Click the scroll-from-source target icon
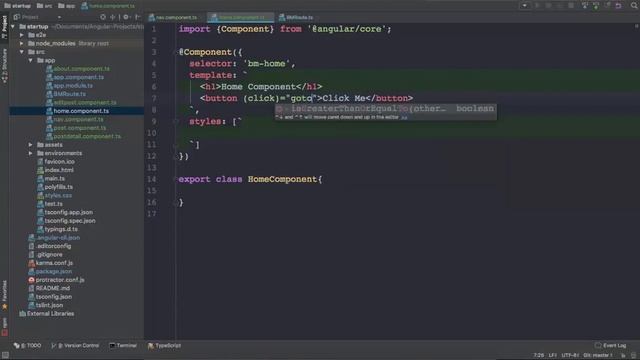The width and height of the screenshot is (640, 360). [x=103, y=17]
